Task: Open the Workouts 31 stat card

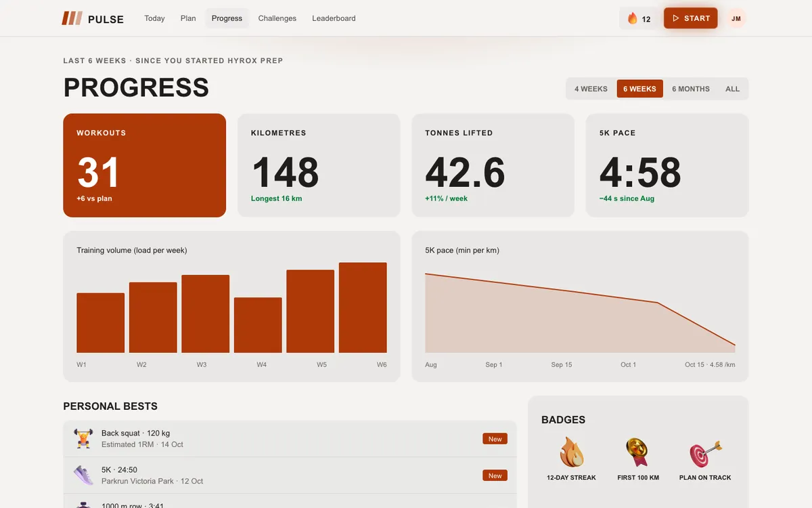Action: coord(145,165)
